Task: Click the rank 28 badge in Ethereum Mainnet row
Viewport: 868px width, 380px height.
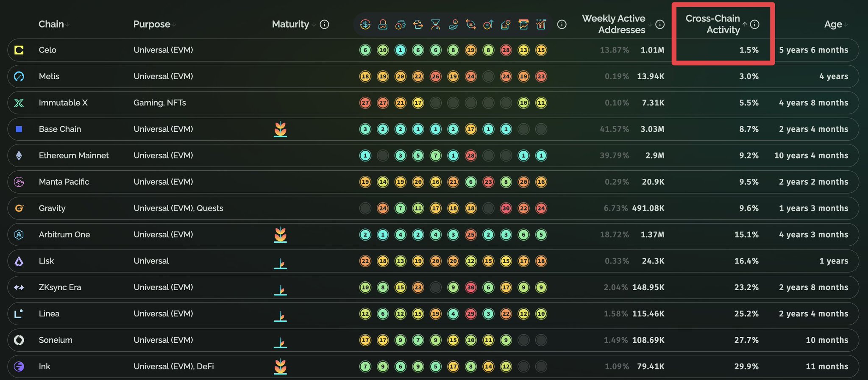Action: (471, 155)
